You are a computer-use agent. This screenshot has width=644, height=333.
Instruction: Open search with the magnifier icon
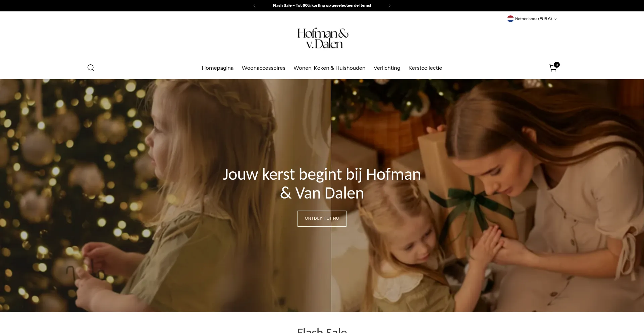(91, 68)
